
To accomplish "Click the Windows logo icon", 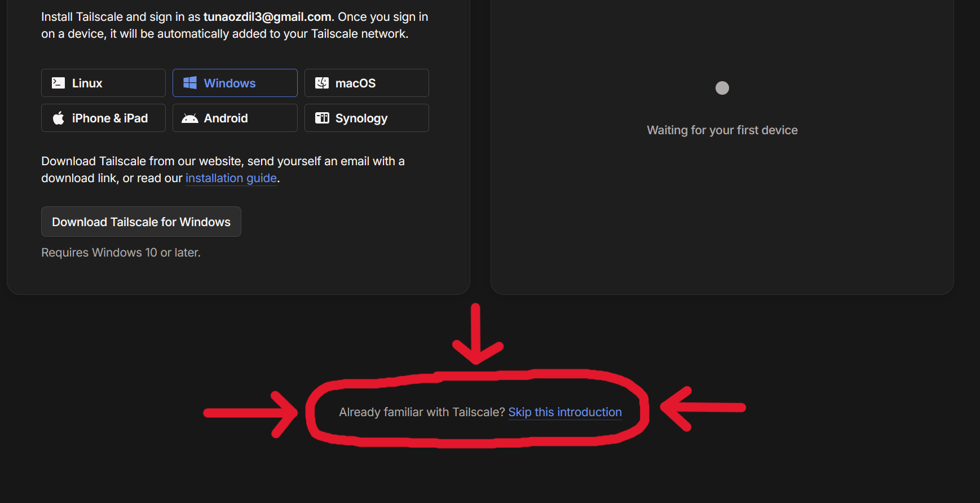I will coord(190,83).
